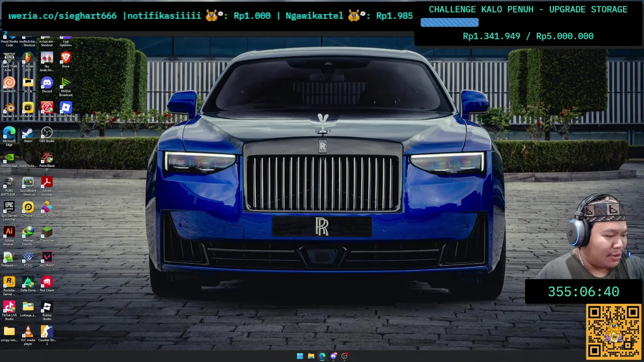Open Adobe Acrobat desktop icon
644x362 pixels.
(x=47, y=186)
